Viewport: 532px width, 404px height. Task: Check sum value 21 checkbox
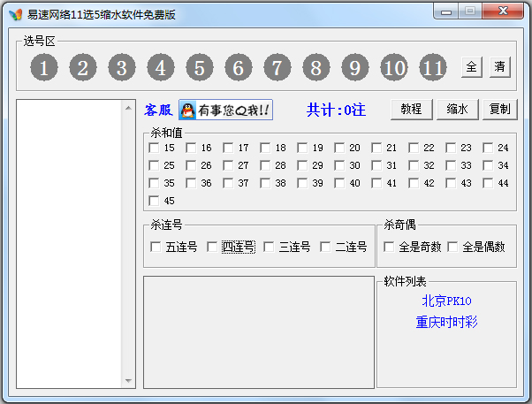[x=376, y=148]
